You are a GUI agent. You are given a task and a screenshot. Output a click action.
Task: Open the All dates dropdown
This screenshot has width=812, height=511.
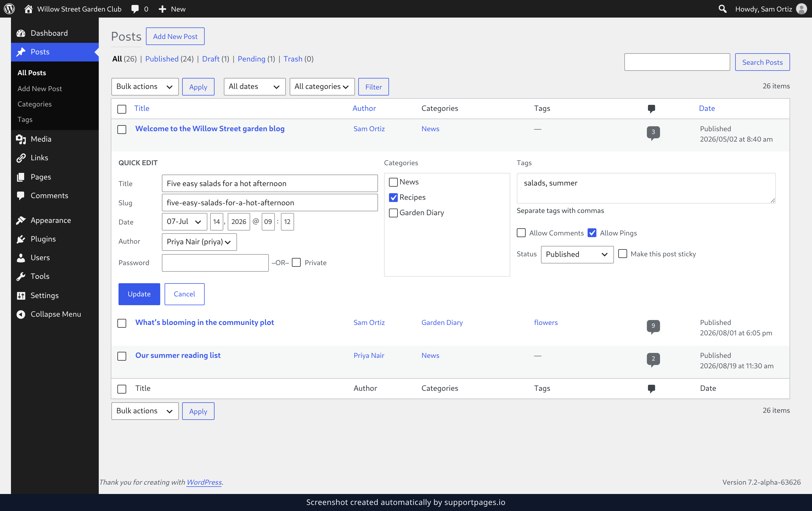click(x=255, y=87)
